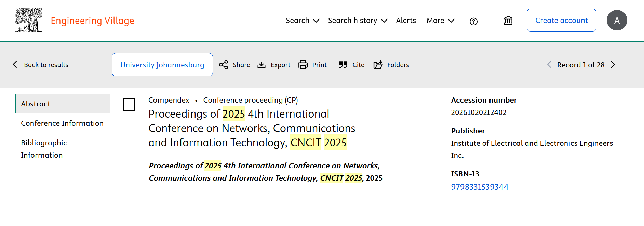Open the help question mark icon
The image size is (644, 226).
[473, 22]
